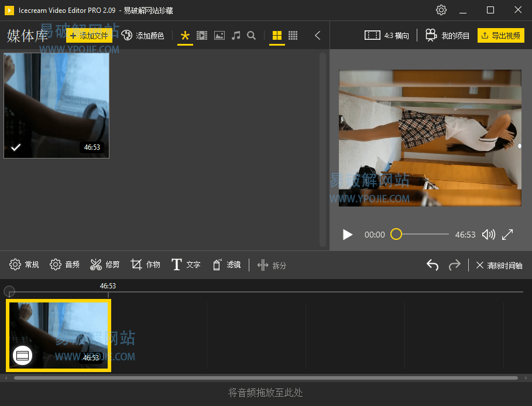Screen dimensions: 532x406
Task: Filter media library by video files
Action: 202,36
